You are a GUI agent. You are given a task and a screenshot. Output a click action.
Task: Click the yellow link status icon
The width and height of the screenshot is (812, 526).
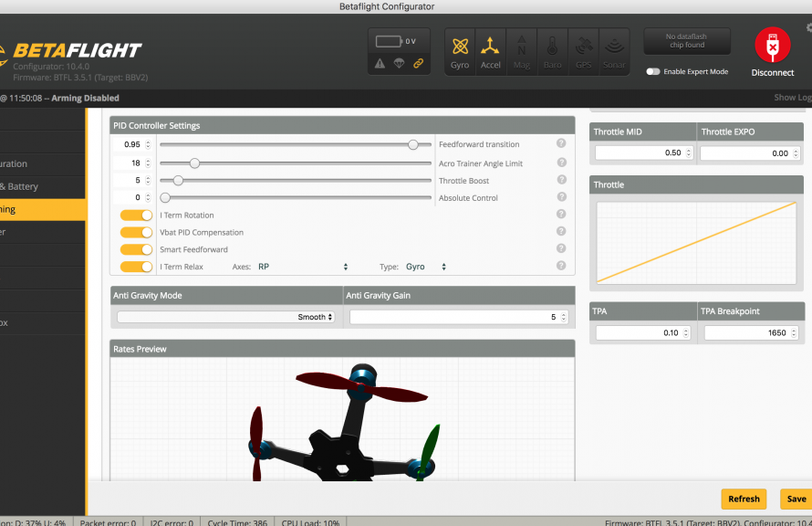click(418, 63)
